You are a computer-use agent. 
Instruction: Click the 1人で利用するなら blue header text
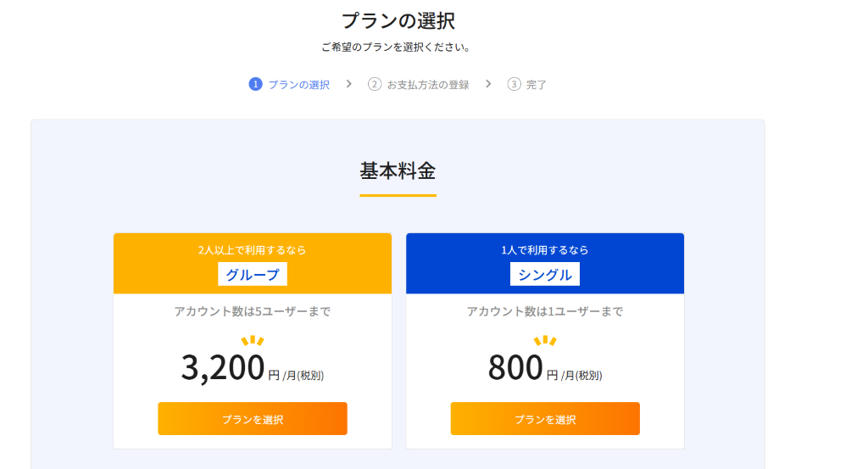click(x=545, y=250)
